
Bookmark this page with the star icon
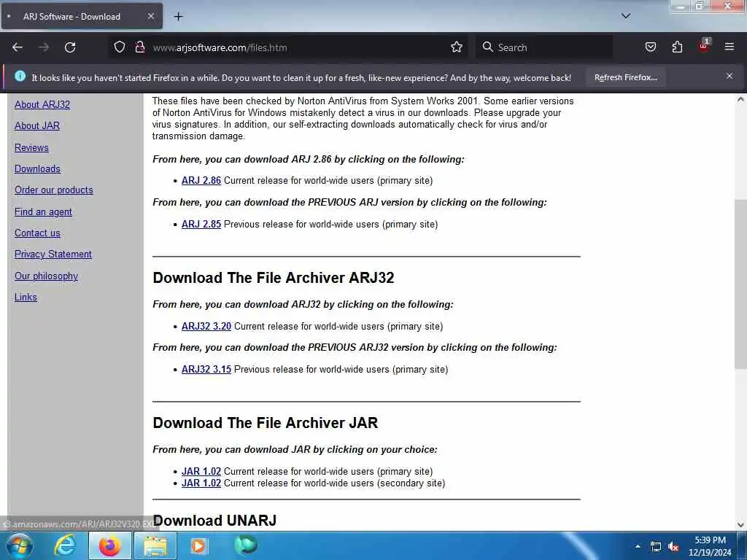coord(457,47)
